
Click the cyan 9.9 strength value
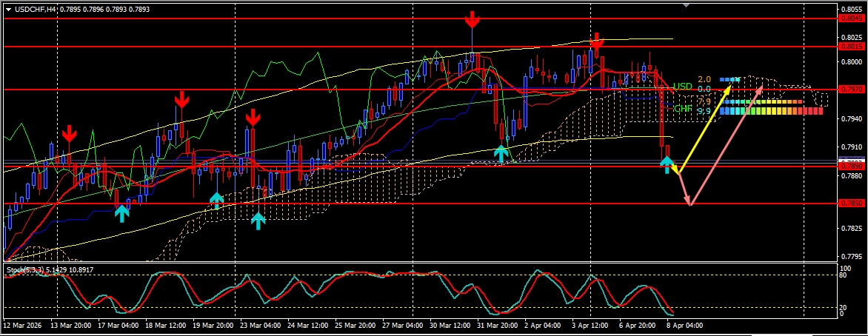pyautogui.click(x=704, y=111)
